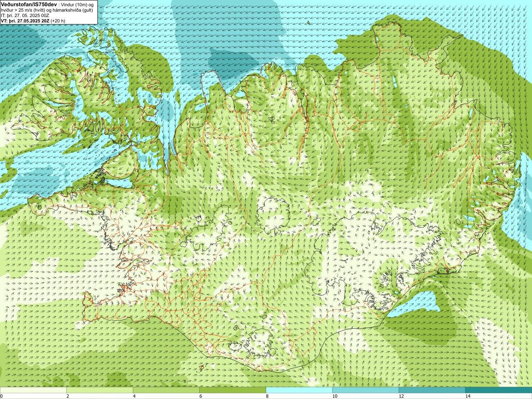Screen dimensions: 532x399
Task: Click the pale cyan 8–10 m/s legend swatch
Action: [x=299, y=390]
